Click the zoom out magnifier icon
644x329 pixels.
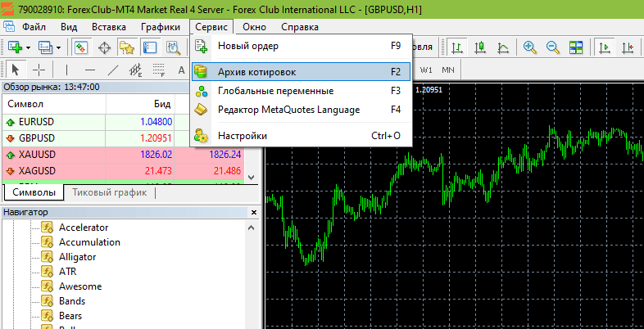(553, 47)
